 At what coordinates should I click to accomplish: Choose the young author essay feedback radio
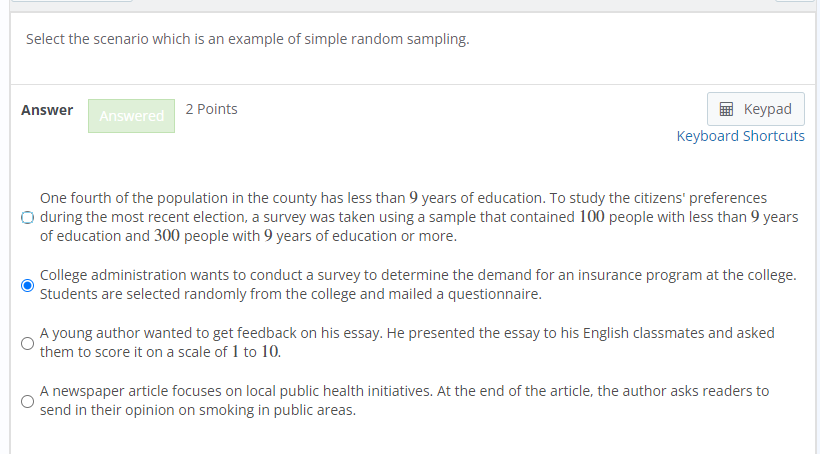click(x=28, y=343)
